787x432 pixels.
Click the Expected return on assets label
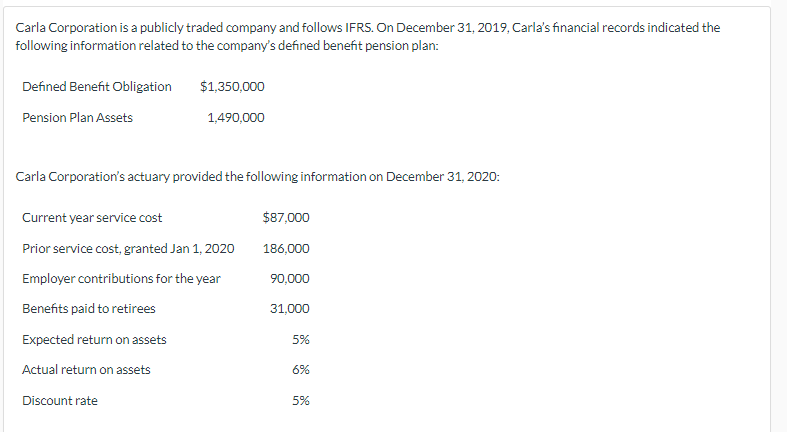[x=94, y=340]
